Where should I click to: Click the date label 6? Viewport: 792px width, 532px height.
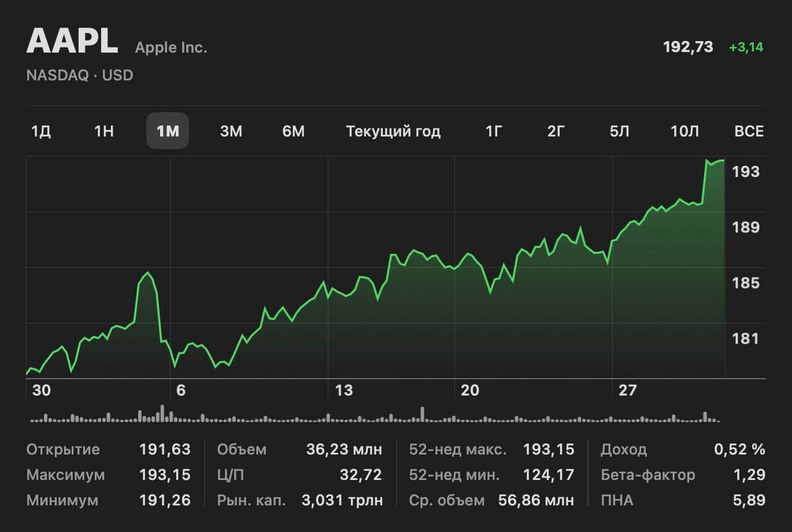[x=181, y=391]
